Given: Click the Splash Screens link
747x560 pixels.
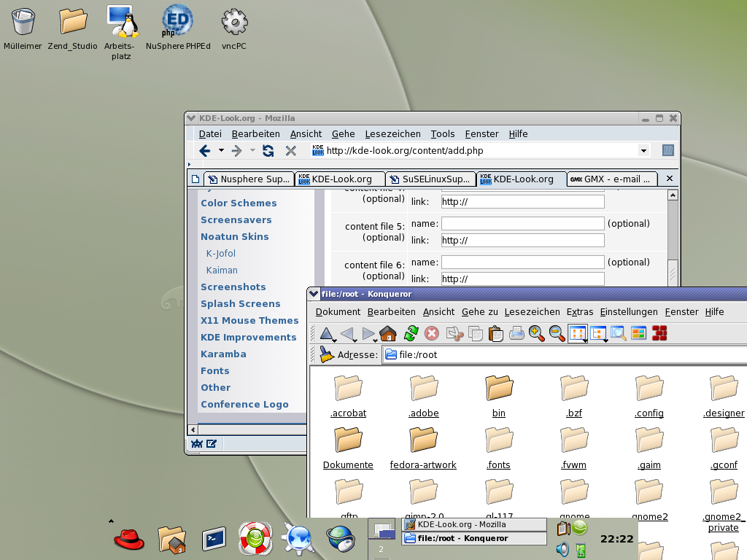Looking at the screenshot, I should pyautogui.click(x=240, y=304).
